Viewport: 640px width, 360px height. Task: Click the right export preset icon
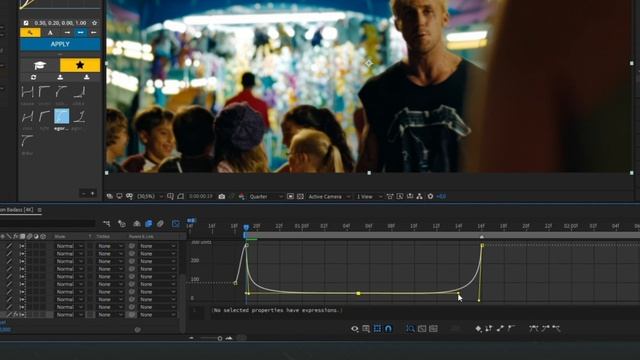(87, 77)
